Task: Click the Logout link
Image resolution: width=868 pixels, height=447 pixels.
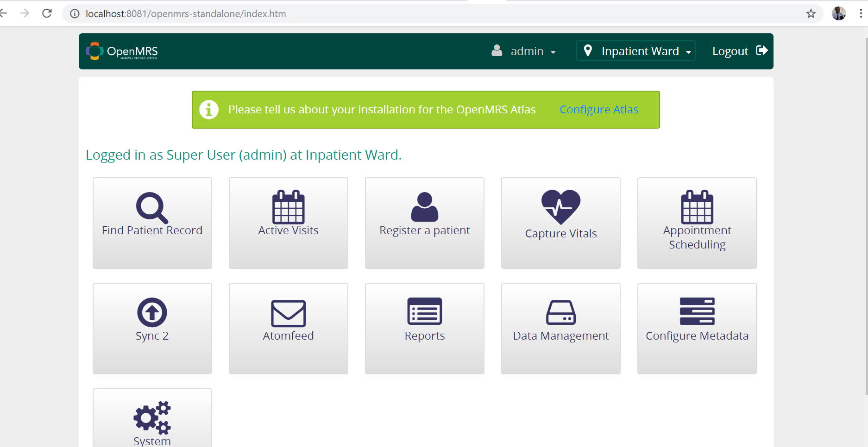Action: 739,51
